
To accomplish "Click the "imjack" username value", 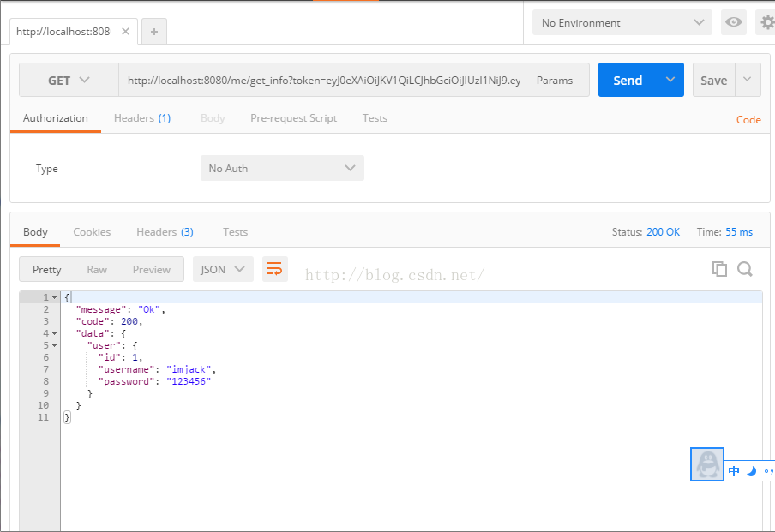I will [189, 369].
